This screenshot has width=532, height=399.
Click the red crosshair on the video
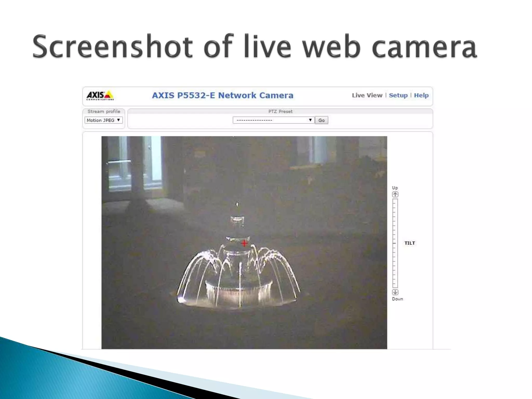(244, 243)
